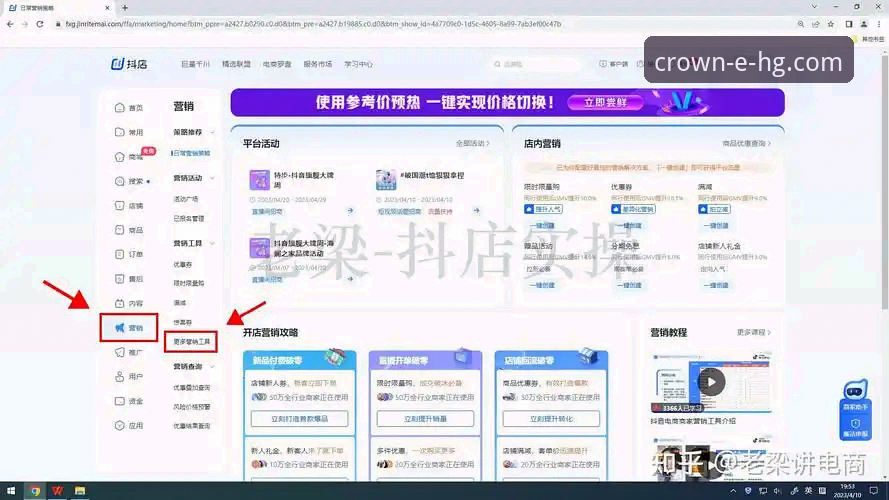The image size is (889, 500).
Task: Go to 服务市场 in the top navigation
Action: pyautogui.click(x=318, y=64)
